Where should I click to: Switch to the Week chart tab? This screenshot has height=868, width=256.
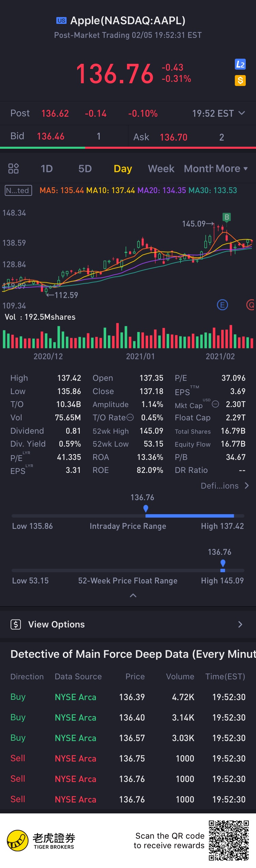click(x=161, y=169)
